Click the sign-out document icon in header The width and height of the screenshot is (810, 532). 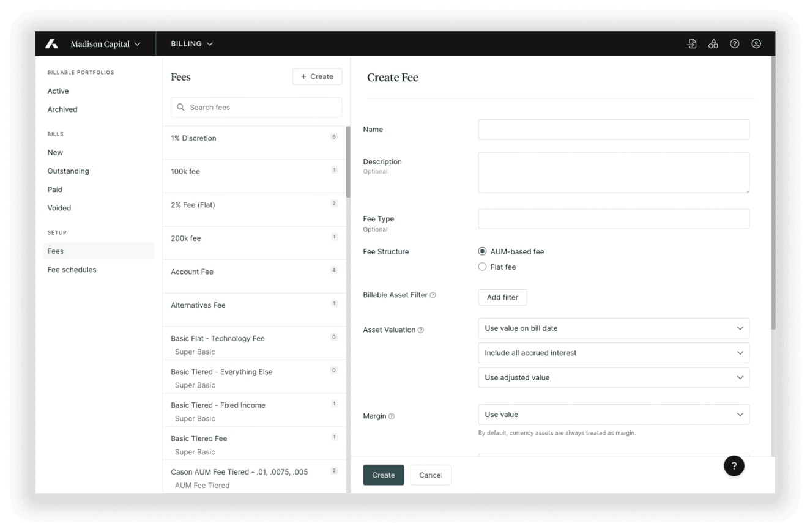tap(691, 44)
